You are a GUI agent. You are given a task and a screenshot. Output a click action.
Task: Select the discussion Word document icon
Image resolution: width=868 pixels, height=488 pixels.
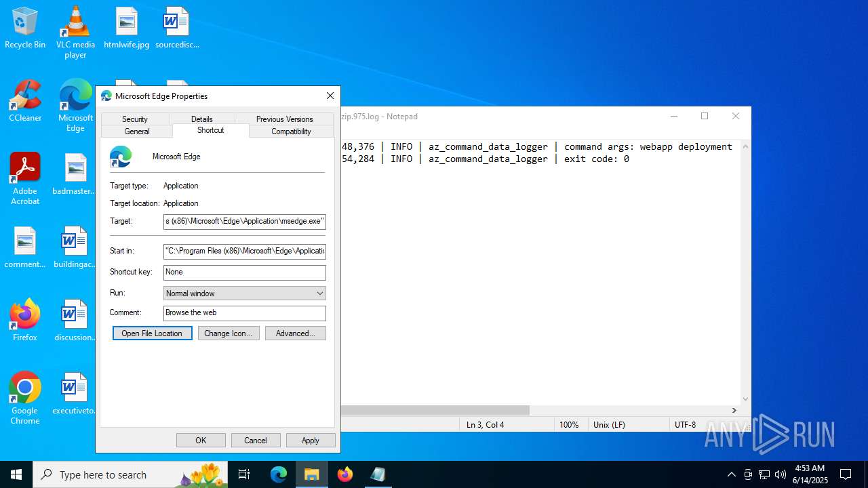75,321
